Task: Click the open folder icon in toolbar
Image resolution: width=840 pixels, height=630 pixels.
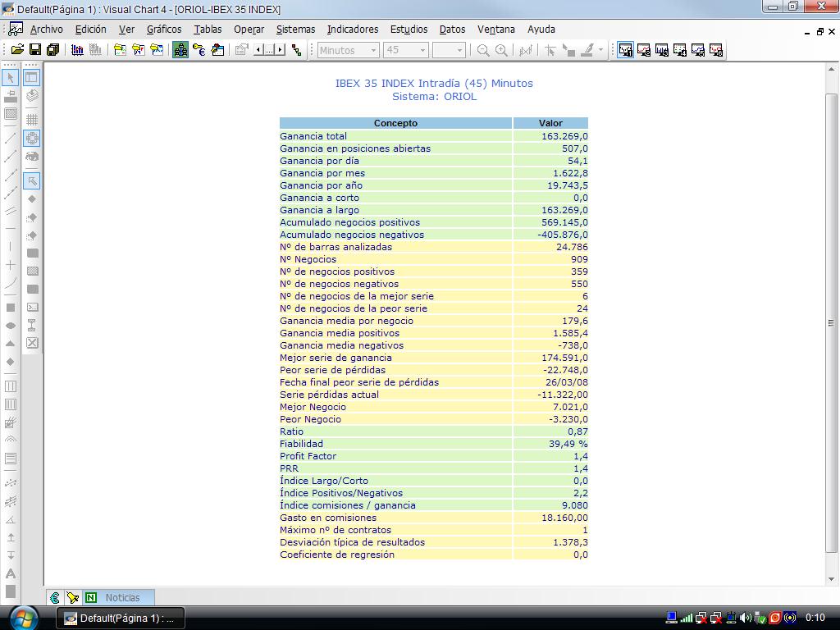Action: [16, 50]
